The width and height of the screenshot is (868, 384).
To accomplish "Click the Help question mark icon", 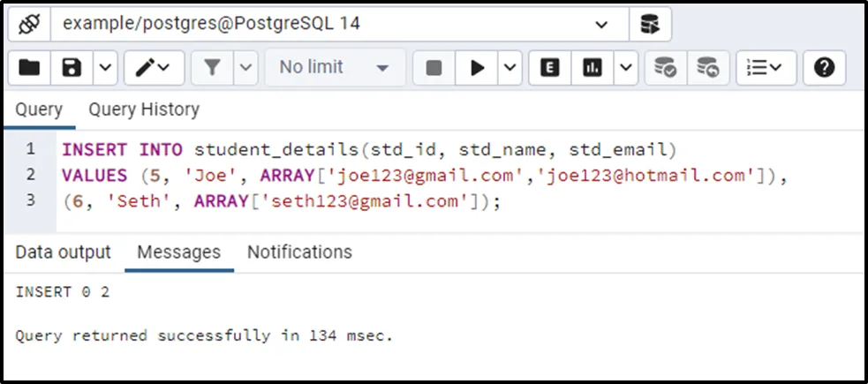I will coord(824,68).
